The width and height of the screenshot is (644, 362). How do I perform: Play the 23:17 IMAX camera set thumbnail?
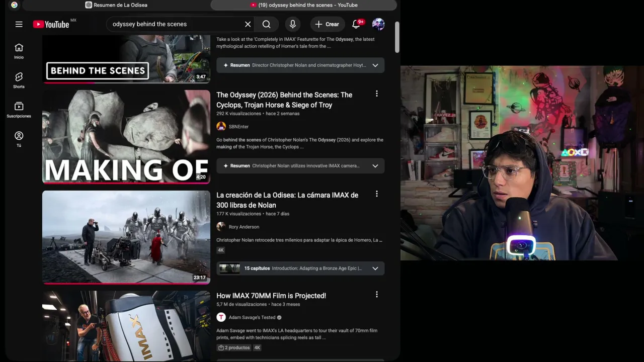tap(126, 237)
